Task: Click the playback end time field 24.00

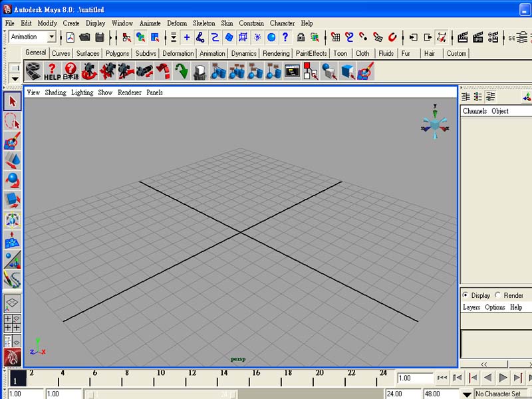Action: 404,394
